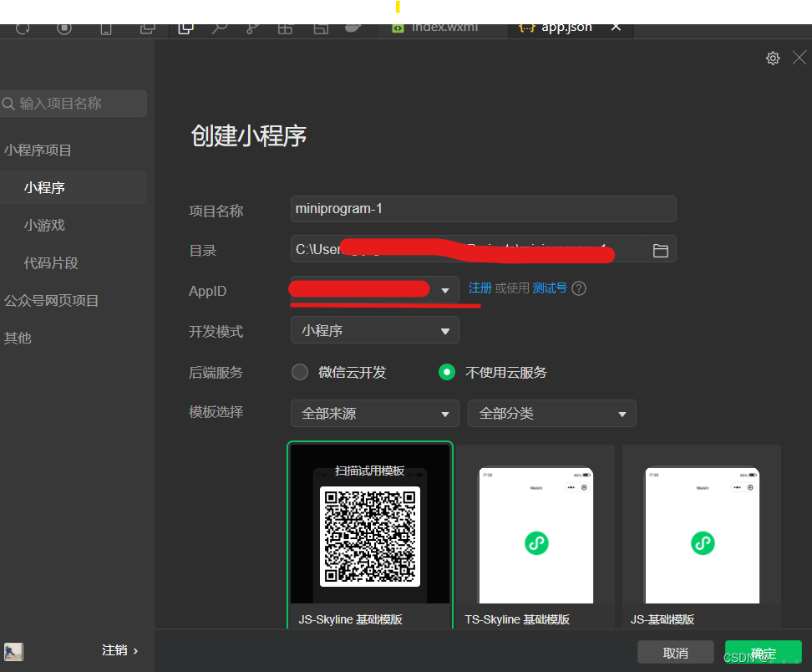Click the save disk icon in the editor toolbar
The image size is (812, 672).
click(x=321, y=28)
